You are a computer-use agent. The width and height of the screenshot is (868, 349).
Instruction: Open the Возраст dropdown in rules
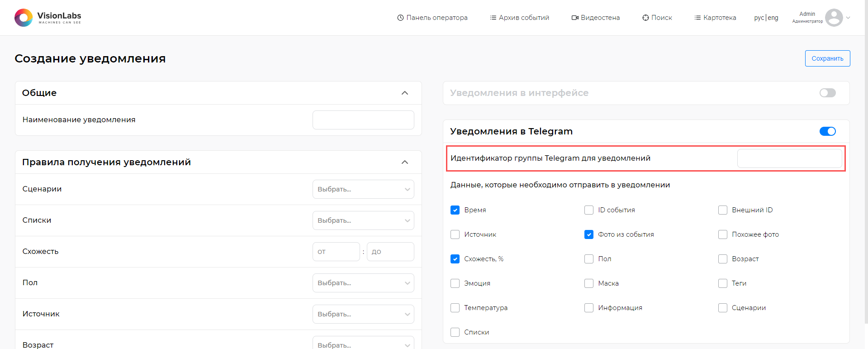(x=363, y=343)
